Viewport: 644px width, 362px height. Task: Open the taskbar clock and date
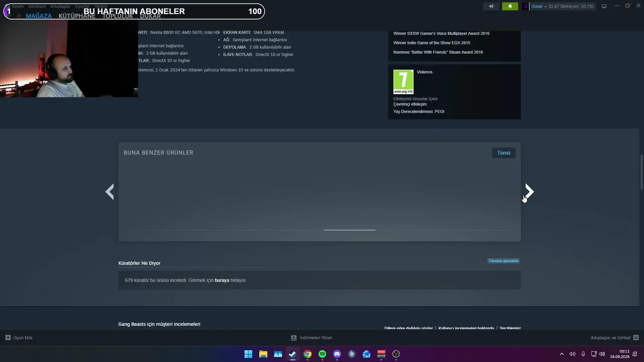(620, 354)
